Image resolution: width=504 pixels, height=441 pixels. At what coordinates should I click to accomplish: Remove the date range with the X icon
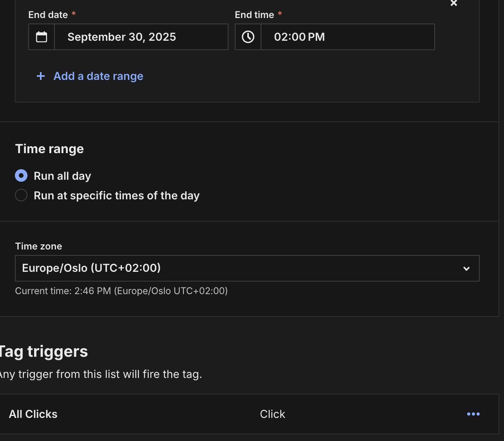[x=454, y=3]
